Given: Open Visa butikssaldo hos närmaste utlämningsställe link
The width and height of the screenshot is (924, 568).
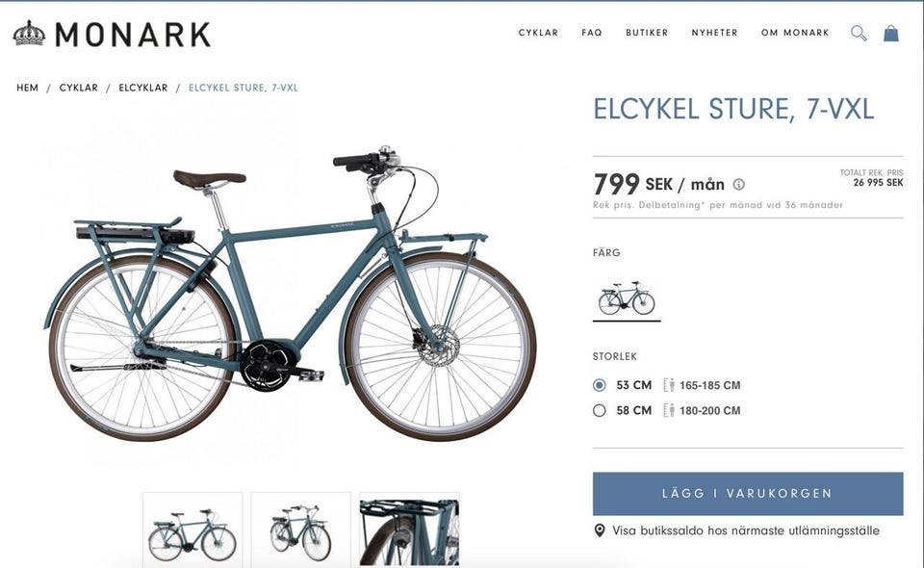Looking at the screenshot, I should point(745,530).
